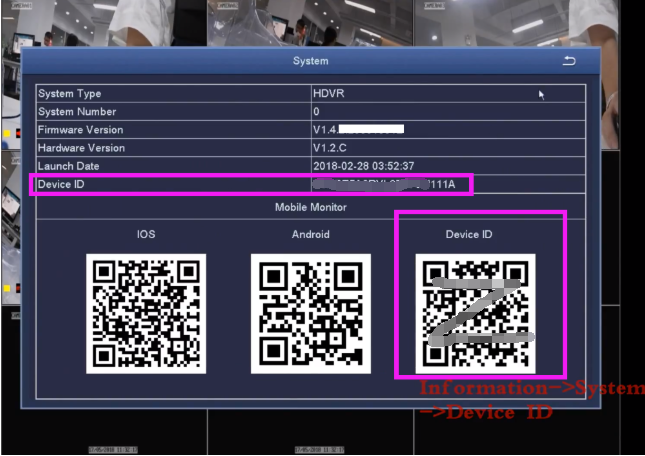Image resolution: width=645 pixels, height=456 pixels.
Task: Click the 2018-02-28 03:52:37 launch date value
Action: (x=364, y=166)
